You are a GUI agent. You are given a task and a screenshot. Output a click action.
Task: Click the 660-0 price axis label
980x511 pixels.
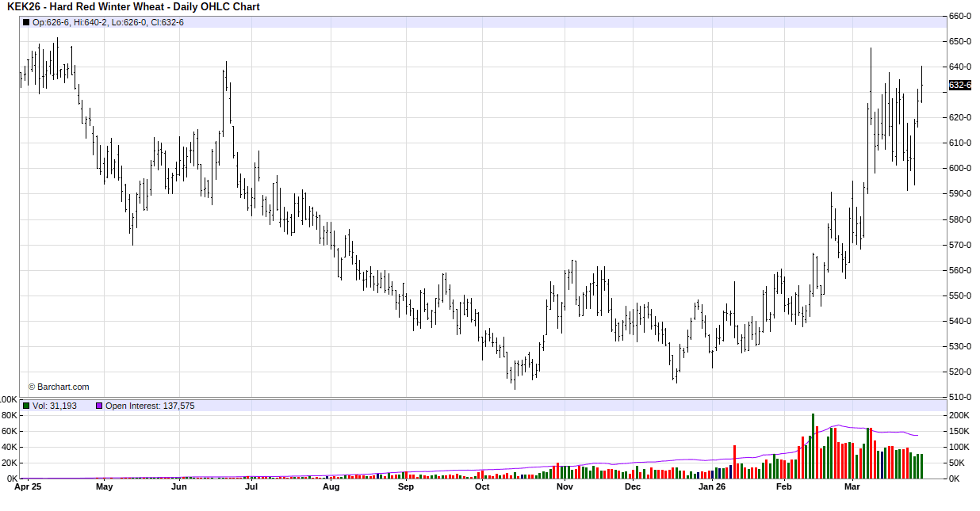tap(960, 16)
